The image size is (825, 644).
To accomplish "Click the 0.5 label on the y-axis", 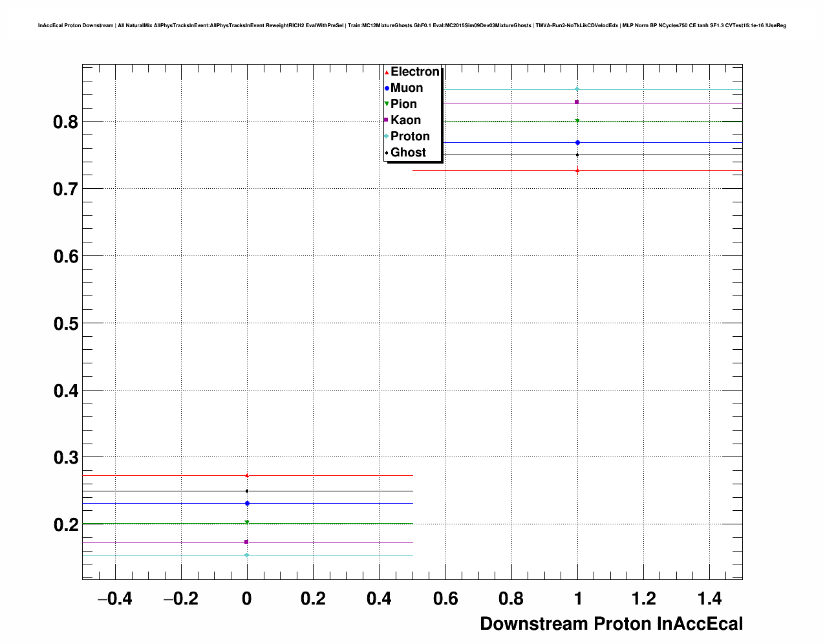I will point(66,324).
